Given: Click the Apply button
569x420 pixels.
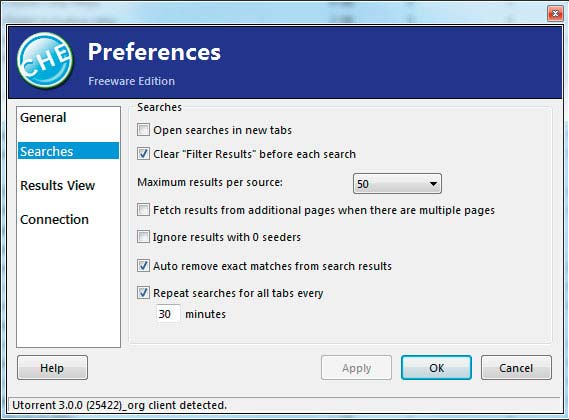Looking at the screenshot, I should coord(356,368).
